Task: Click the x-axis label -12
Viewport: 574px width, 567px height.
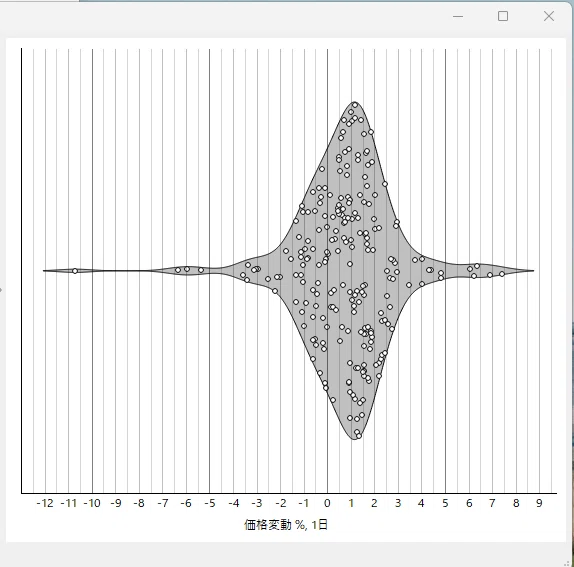Action: tap(45, 503)
